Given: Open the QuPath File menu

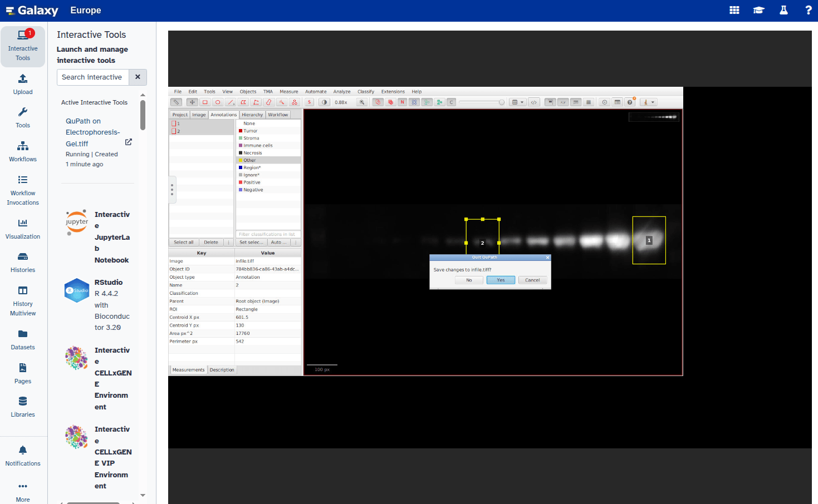Looking at the screenshot, I should (x=178, y=92).
